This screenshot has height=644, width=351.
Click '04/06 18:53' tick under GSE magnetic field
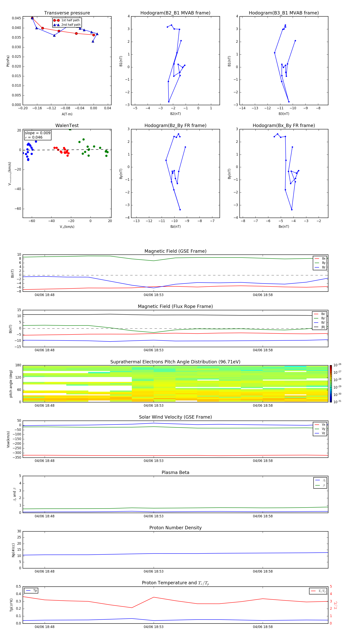coord(153,295)
